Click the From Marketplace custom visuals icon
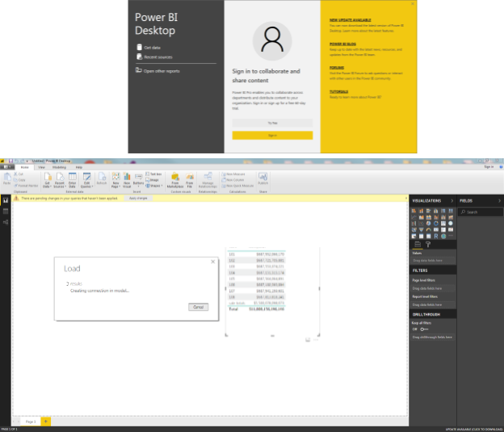This screenshot has width=504, height=432. [175, 180]
